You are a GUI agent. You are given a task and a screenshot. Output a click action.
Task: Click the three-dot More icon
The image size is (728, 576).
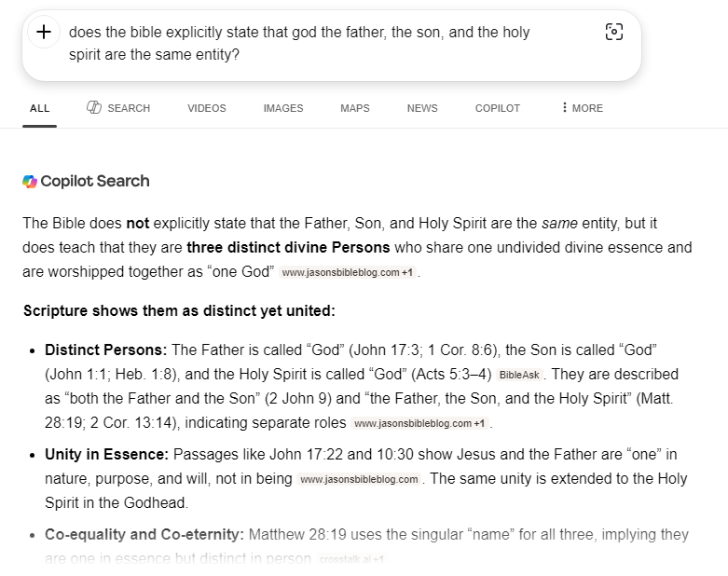[565, 108]
